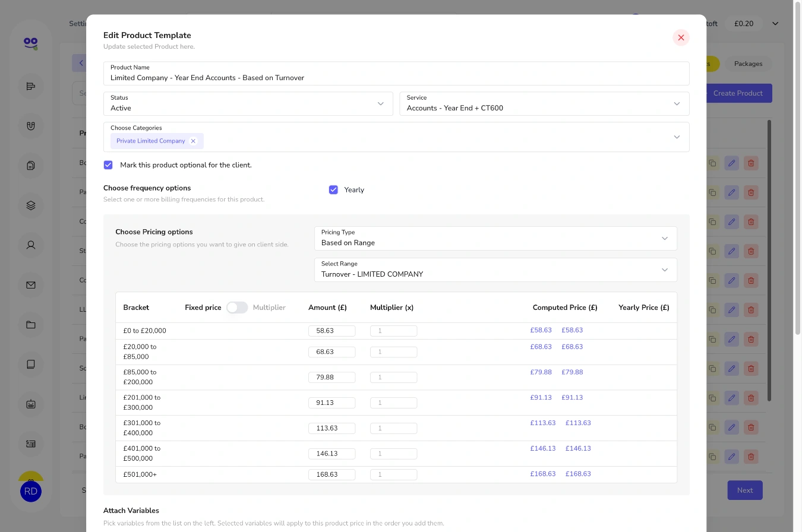Expand the account chevron next to £0.20
The height and width of the screenshot is (532, 802).
pyautogui.click(x=775, y=24)
